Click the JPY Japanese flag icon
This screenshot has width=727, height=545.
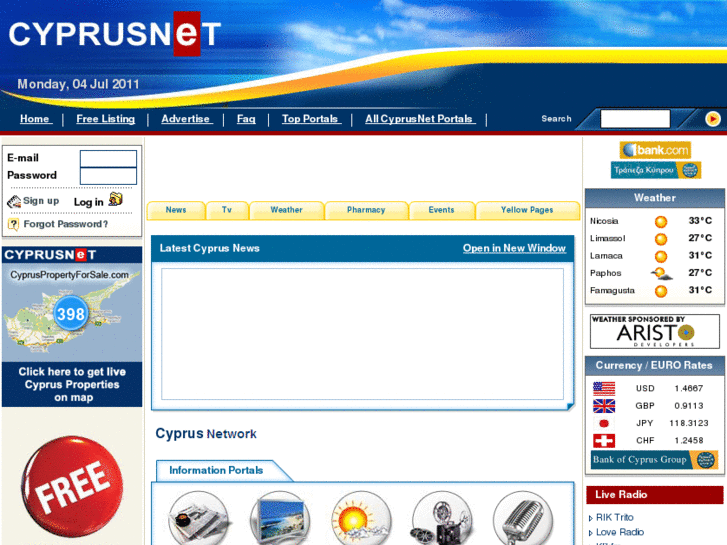[604, 423]
